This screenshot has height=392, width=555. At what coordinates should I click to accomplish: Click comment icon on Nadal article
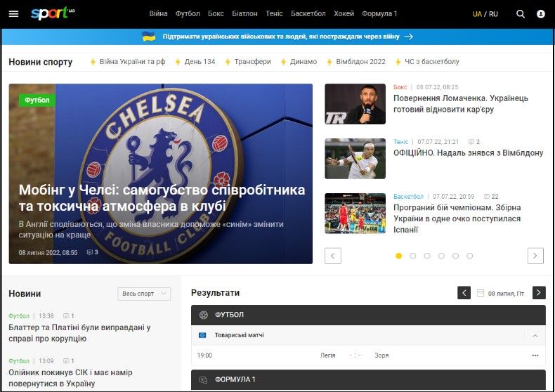point(471,142)
